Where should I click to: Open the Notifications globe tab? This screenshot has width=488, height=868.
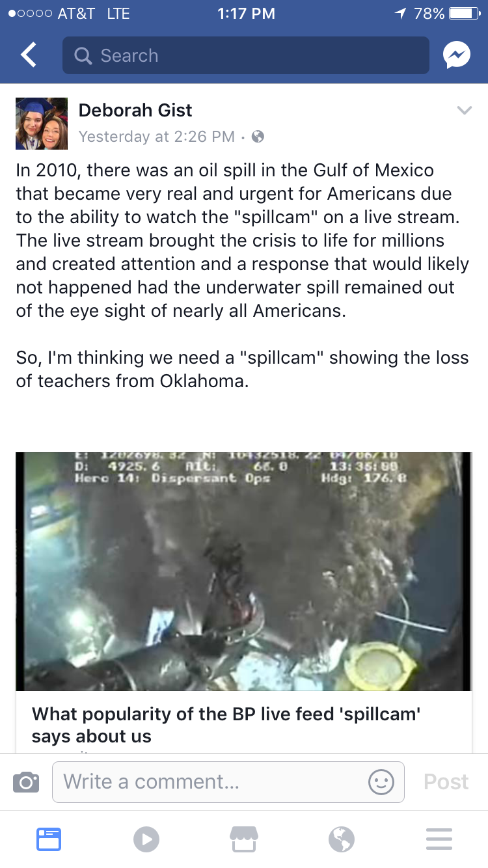tap(342, 839)
